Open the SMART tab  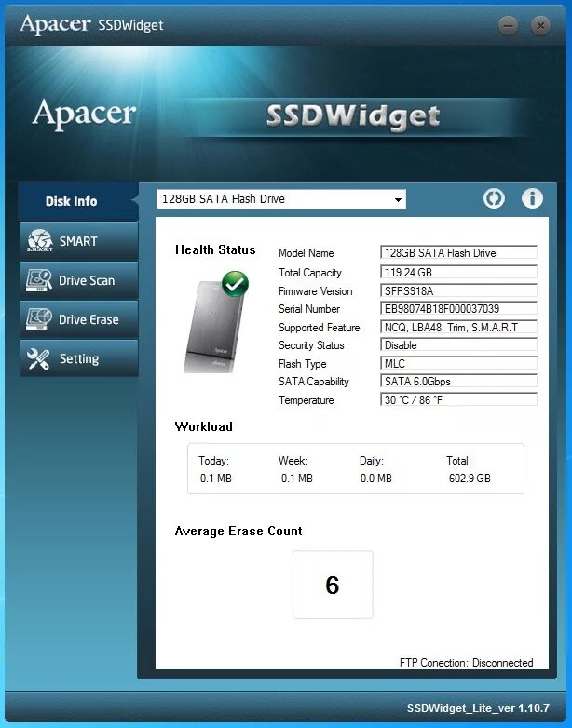pos(79,240)
